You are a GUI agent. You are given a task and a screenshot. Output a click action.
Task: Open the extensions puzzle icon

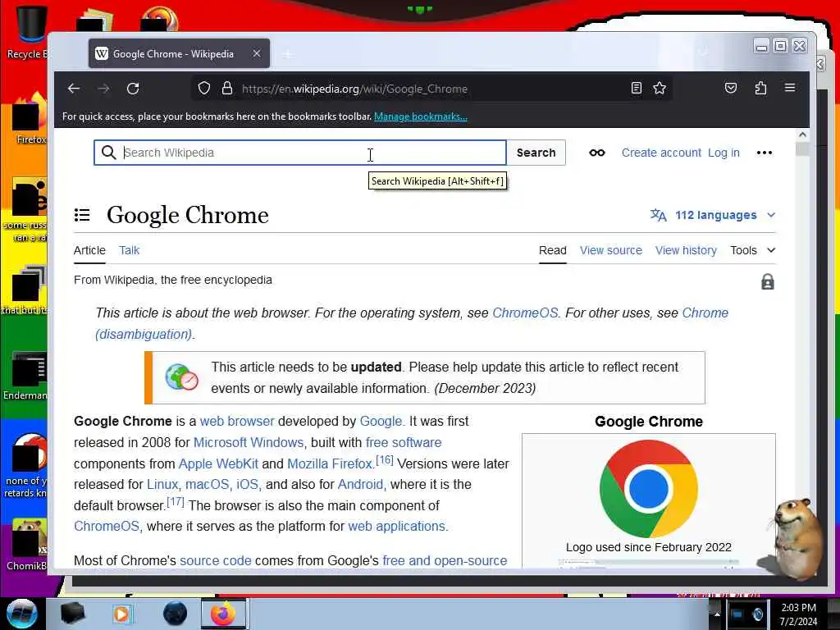[760, 88]
